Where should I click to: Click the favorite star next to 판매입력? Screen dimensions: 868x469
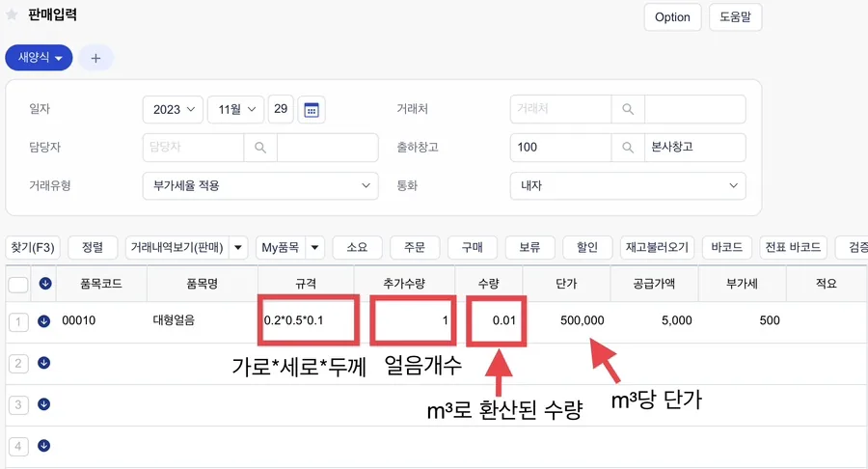11,14
